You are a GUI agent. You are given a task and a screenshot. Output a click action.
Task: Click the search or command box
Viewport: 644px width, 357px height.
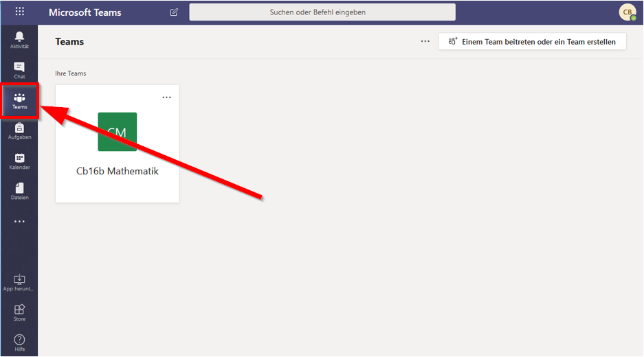[322, 12]
